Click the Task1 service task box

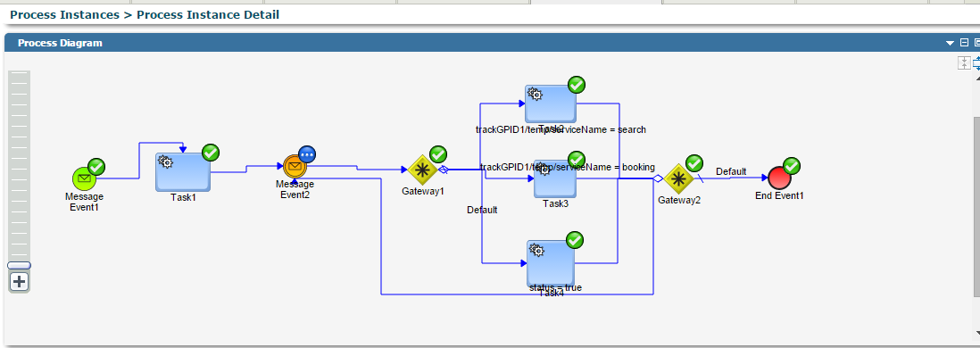(182, 172)
